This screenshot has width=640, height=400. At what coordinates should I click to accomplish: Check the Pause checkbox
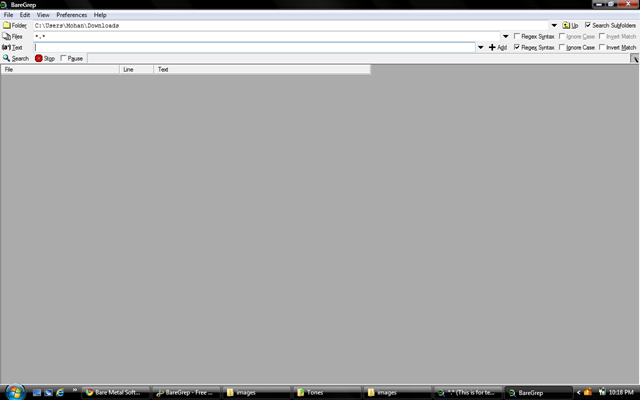coord(63,58)
